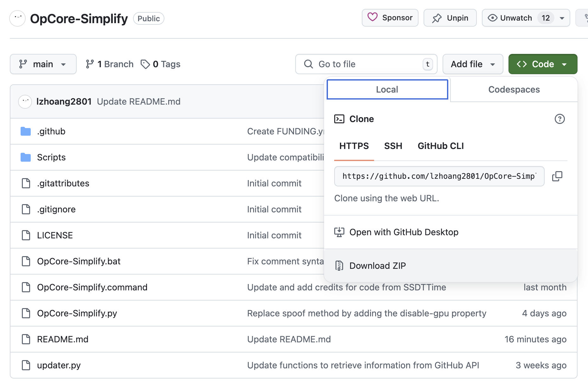Click the lzhoang2801 commit author avatar
This screenshot has width=588, height=388.
(x=25, y=101)
